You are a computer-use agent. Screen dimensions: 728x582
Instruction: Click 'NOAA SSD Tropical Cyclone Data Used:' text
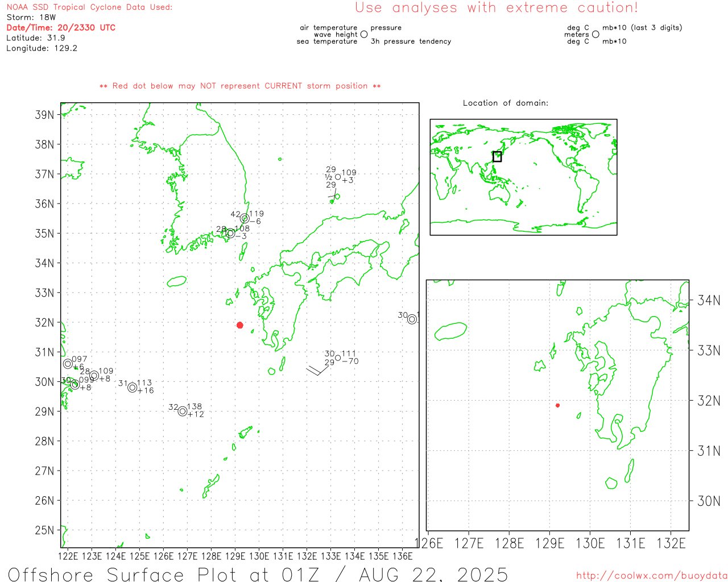pos(89,7)
